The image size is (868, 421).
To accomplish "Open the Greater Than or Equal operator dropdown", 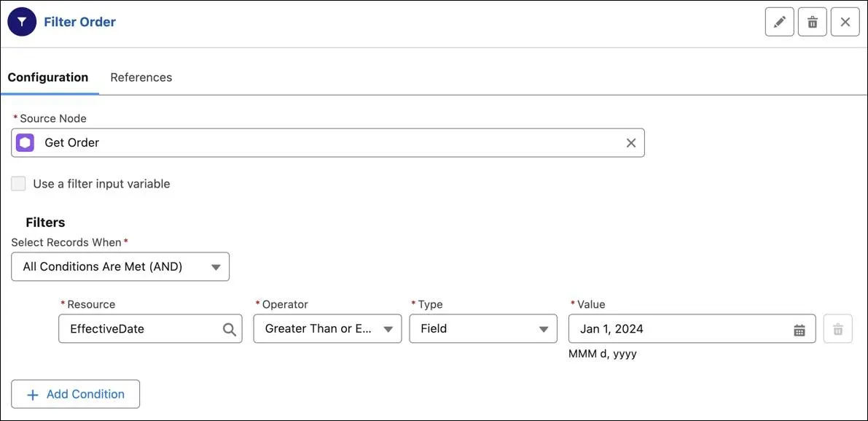I will (x=328, y=328).
